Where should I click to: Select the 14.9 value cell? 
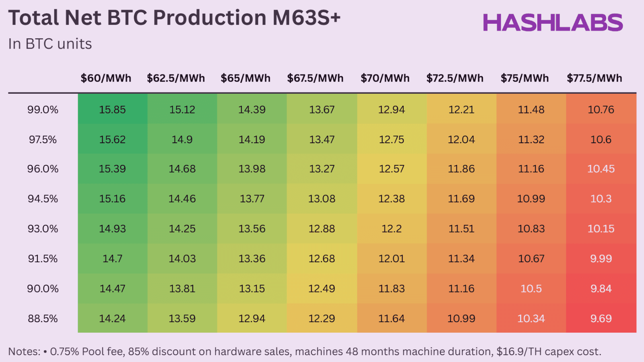(182, 140)
